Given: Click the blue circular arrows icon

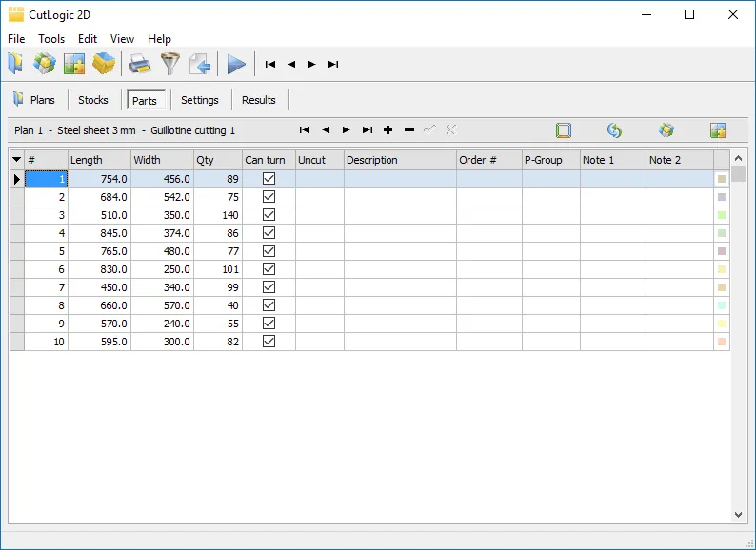Looking at the screenshot, I should click(x=614, y=130).
